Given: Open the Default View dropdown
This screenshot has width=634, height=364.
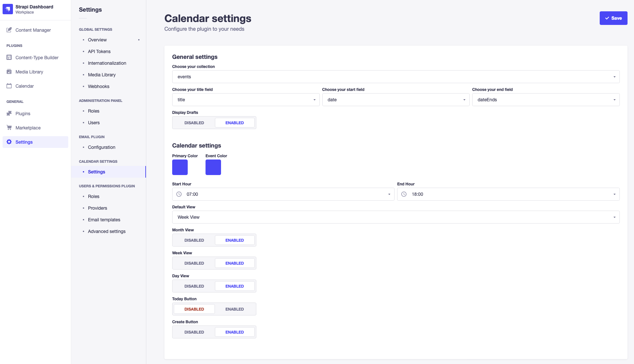Looking at the screenshot, I should coord(395,217).
